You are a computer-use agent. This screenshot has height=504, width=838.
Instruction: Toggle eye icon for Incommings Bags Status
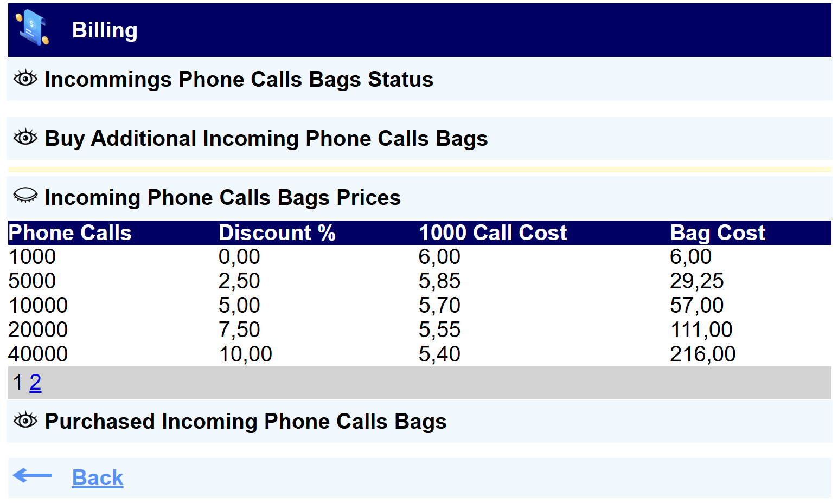pos(25,79)
